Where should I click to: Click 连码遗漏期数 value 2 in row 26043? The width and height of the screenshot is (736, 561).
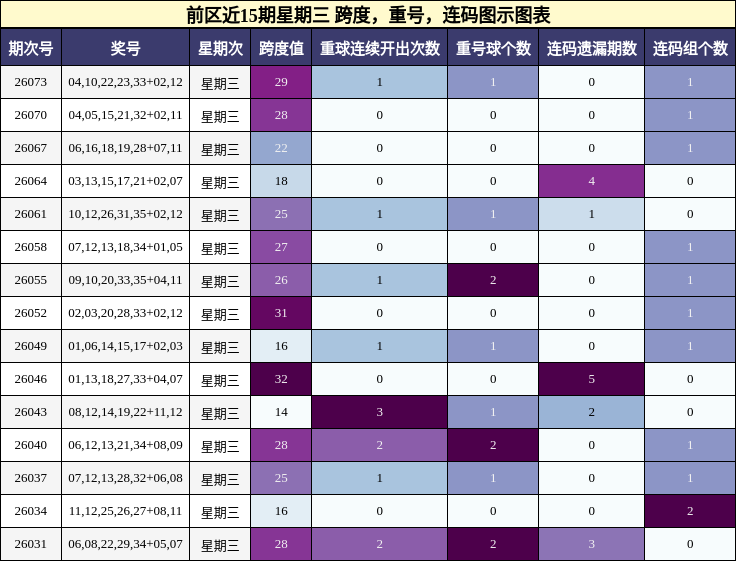(591, 412)
